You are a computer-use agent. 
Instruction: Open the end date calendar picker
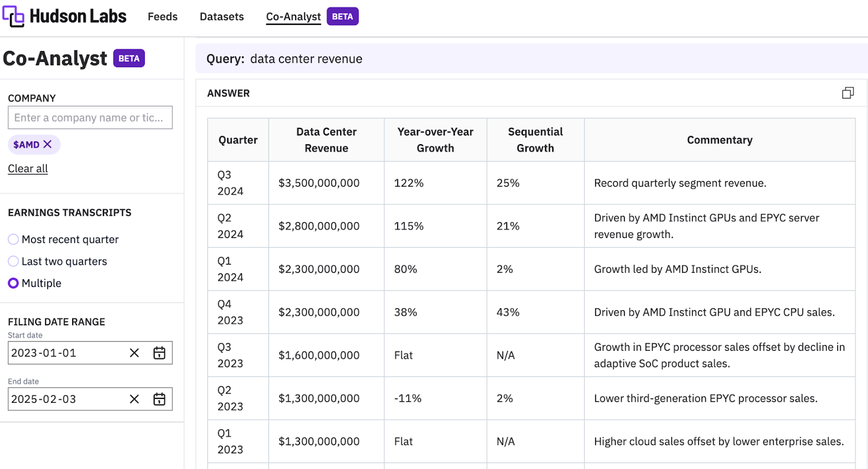pyautogui.click(x=159, y=399)
